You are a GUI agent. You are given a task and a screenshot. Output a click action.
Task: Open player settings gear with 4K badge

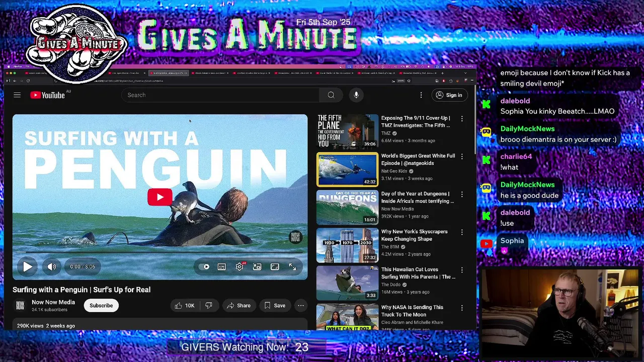point(239,266)
